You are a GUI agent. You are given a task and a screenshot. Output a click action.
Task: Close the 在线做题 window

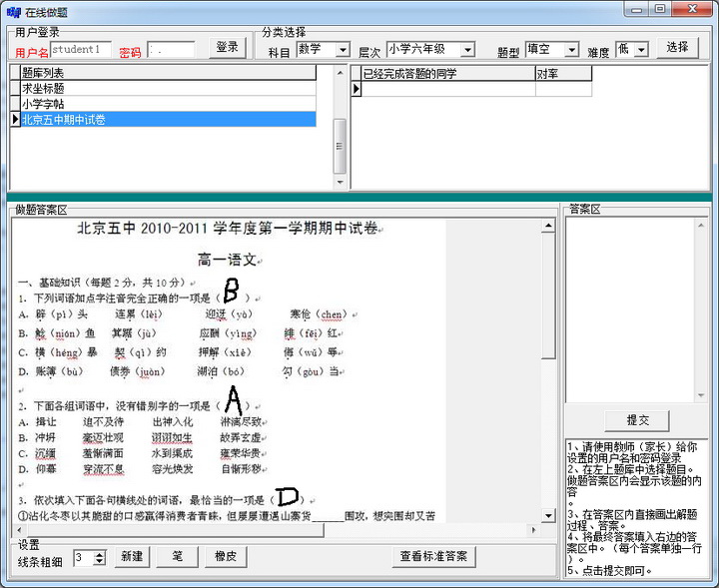(693, 9)
